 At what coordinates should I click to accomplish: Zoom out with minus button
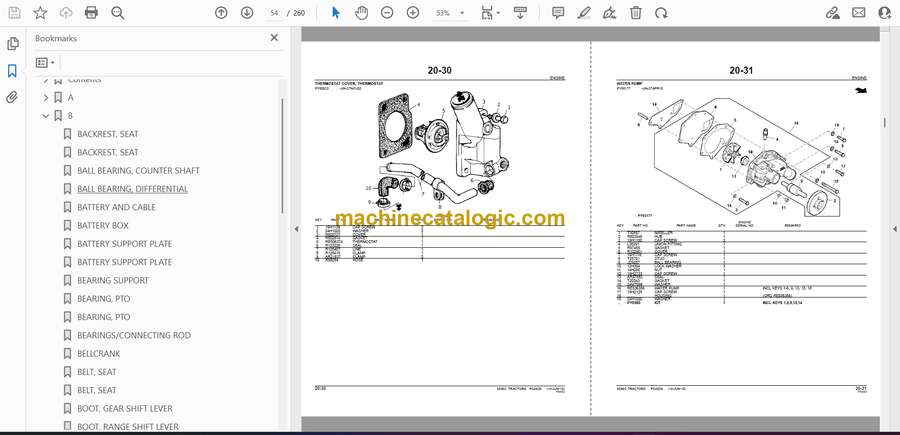coord(387,13)
